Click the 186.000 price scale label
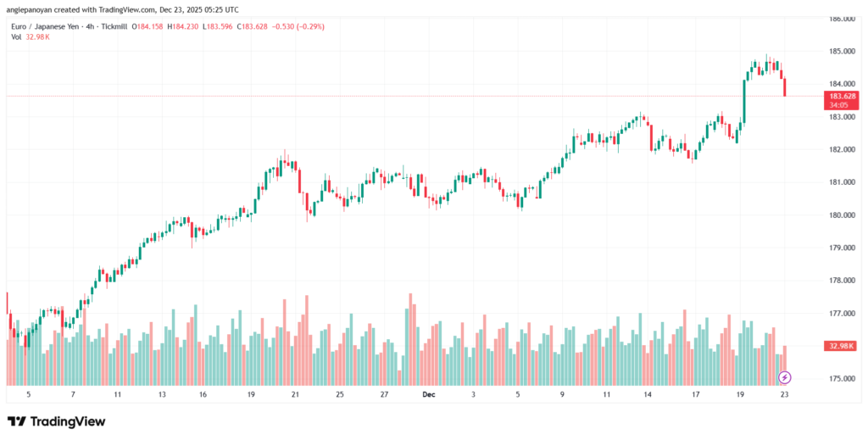 tap(843, 19)
